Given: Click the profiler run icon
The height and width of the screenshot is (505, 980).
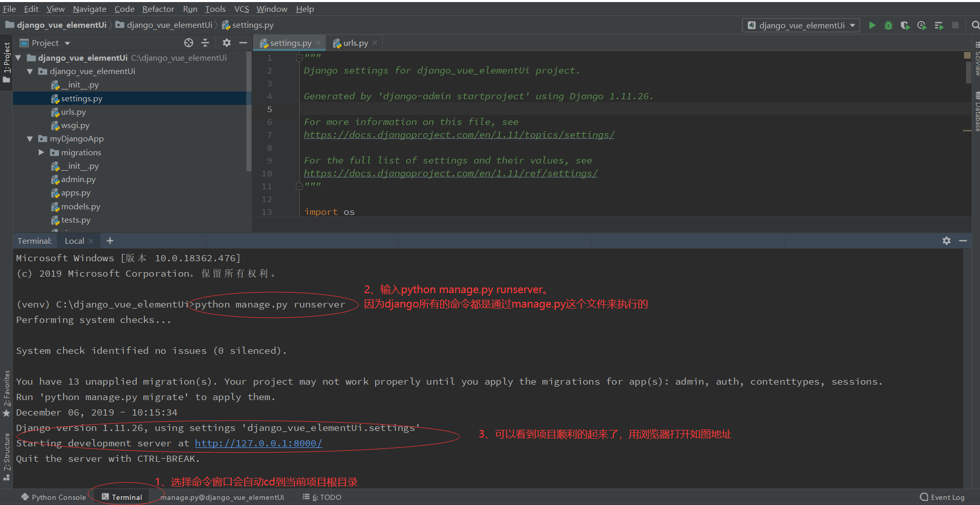Looking at the screenshot, I should (921, 25).
